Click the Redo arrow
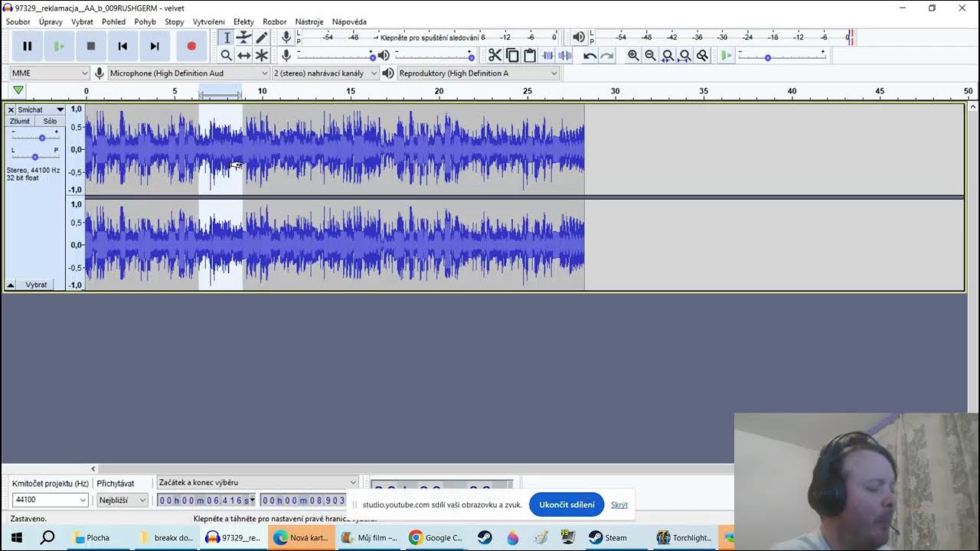 click(607, 55)
